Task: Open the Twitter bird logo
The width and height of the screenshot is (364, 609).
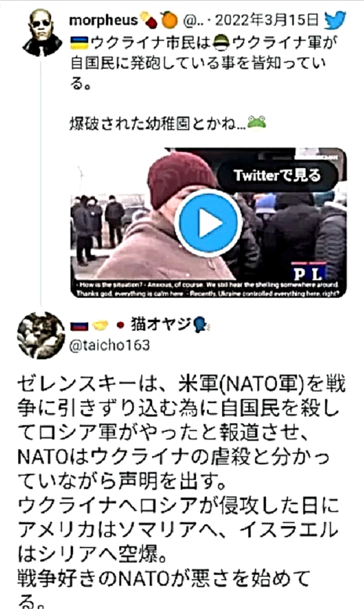Action: click(x=335, y=19)
